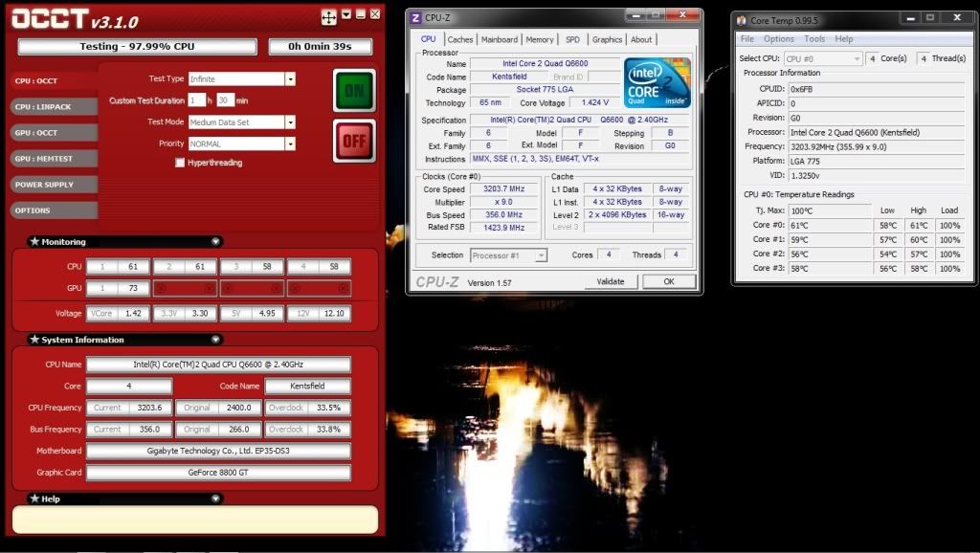Click the CPU-Z Z logo icon
The height and width of the screenshot is (553, 980).
pos(415,18)
